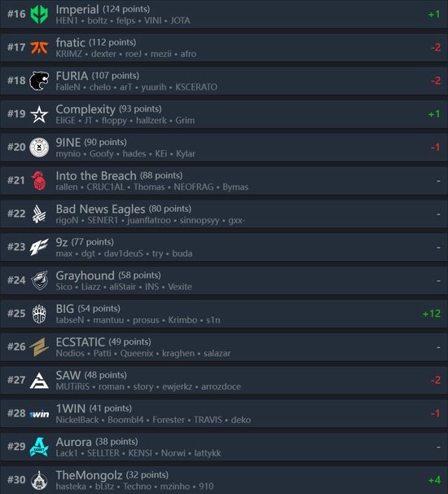This screenshot has width=448, height=494.
Task: Click the teal Aurora logo
Action: point(39,447)
